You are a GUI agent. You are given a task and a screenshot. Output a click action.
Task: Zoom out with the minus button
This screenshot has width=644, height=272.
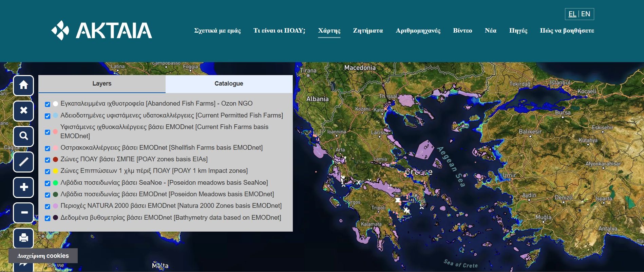click(23, 213)
